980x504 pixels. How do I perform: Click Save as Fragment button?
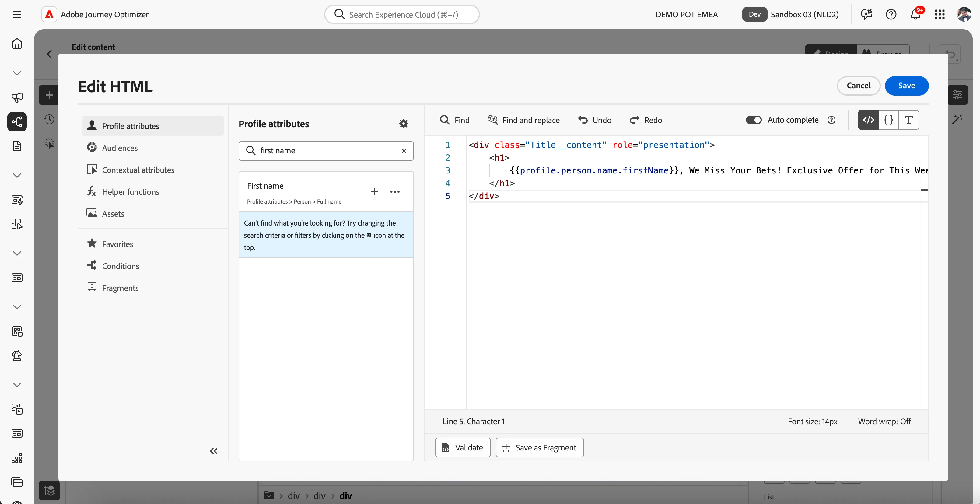pos(539,448)
